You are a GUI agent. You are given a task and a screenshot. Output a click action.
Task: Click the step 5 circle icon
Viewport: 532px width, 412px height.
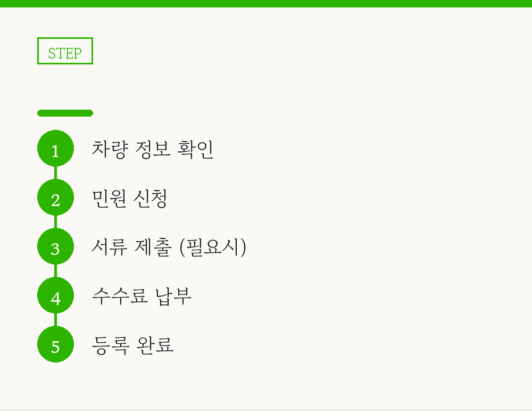click(x=55, y=344)
